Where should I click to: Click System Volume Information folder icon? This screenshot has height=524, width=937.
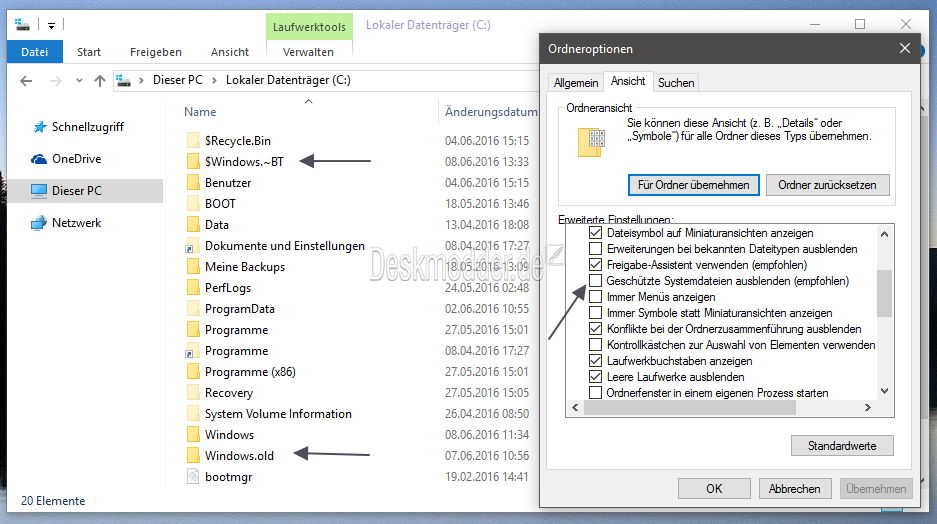[x=193, y=413]
